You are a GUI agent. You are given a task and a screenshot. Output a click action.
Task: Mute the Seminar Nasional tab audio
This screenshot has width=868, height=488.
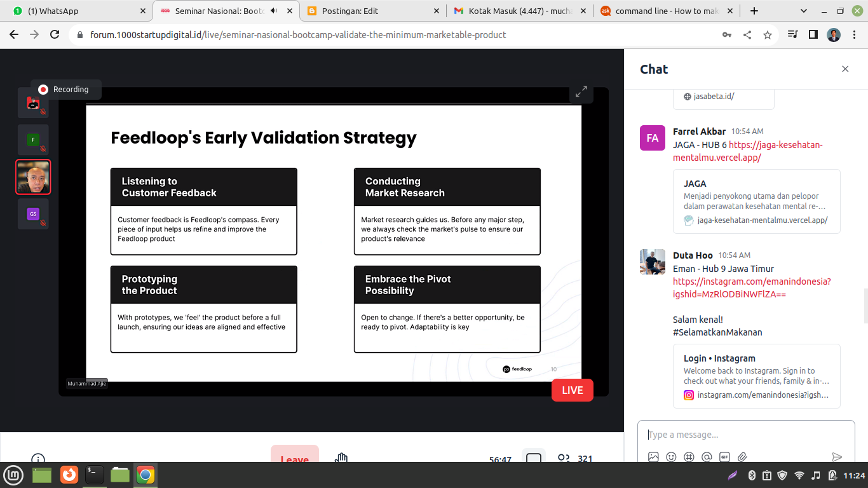274,11
